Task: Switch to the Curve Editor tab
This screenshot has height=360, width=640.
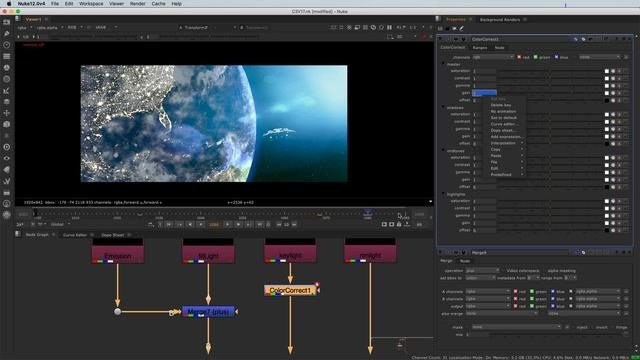Action: (x=75, y=235)
